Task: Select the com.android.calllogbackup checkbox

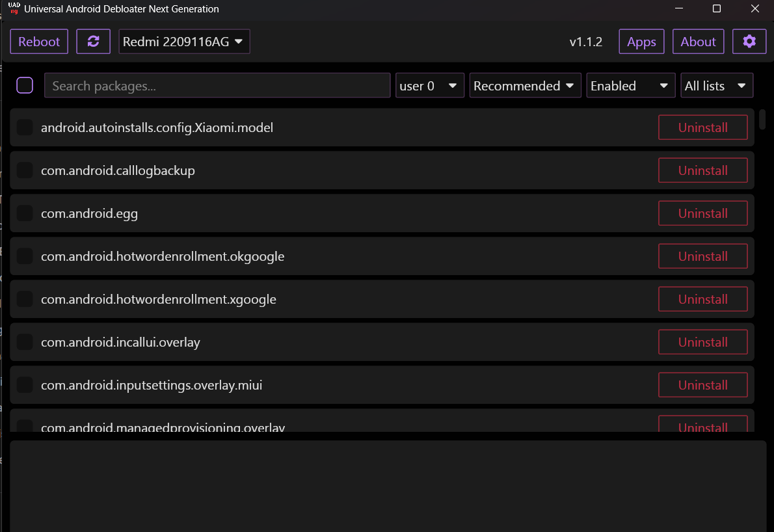Action: tap(25, 170)
